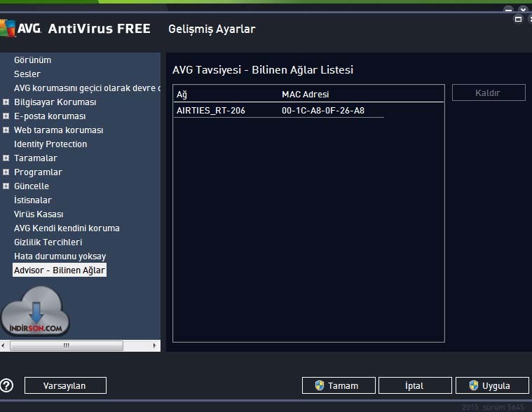Click MAC address 00-1C-A8-0F-26-A8
532x412 pixels.
point(323,111)
